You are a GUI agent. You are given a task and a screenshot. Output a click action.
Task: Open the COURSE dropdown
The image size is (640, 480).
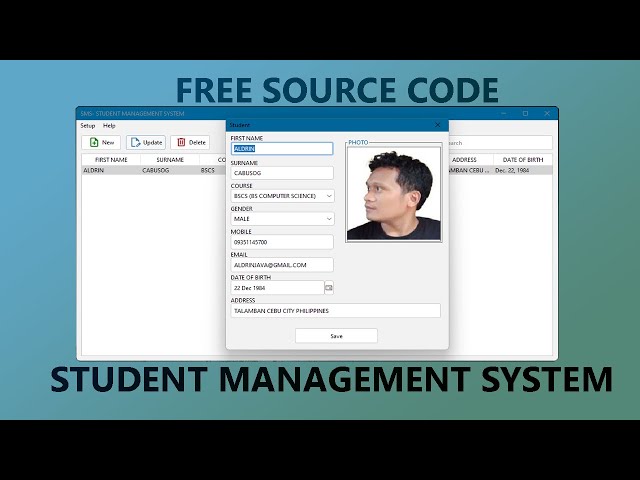tap(282, 196)
